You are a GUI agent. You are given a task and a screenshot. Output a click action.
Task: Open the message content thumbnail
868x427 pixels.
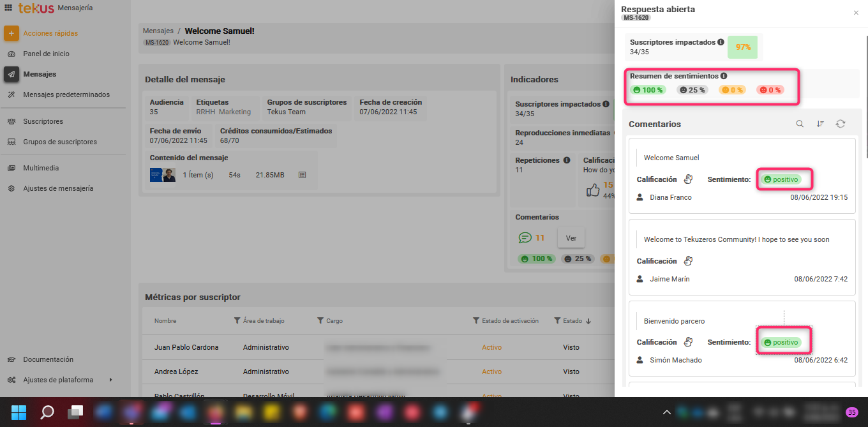[x=162, y=175]
